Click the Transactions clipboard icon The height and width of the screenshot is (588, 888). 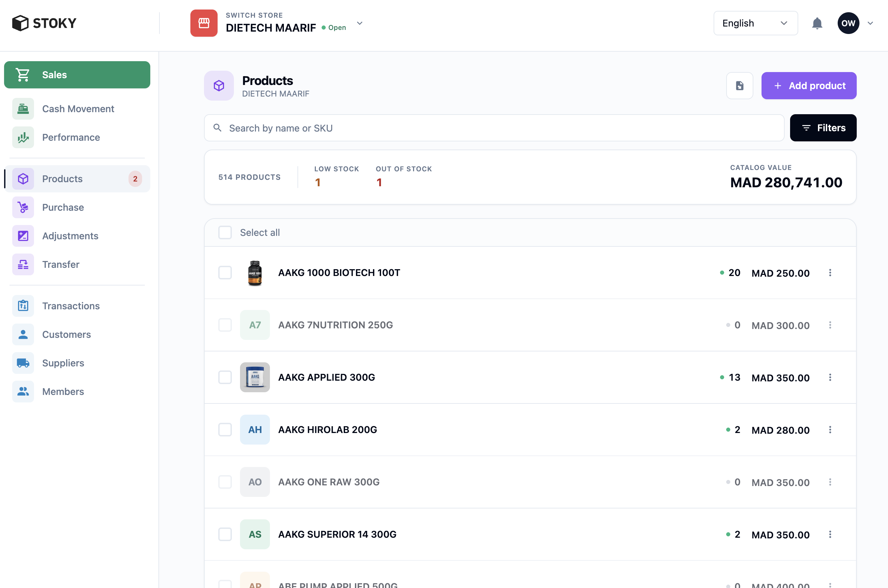pos(23,306)
